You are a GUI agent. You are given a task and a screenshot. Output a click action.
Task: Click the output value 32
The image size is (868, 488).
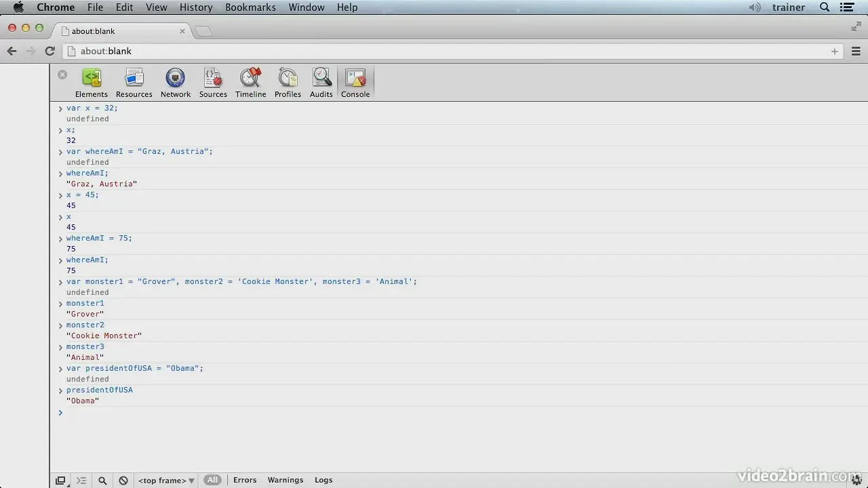click(71, 141)
